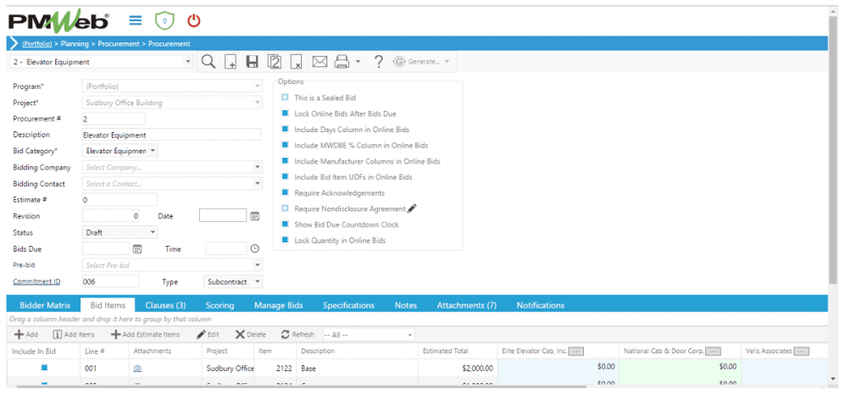
Task: Click the Add Items button
Action: pyautogui.click(x=75, y=335)
